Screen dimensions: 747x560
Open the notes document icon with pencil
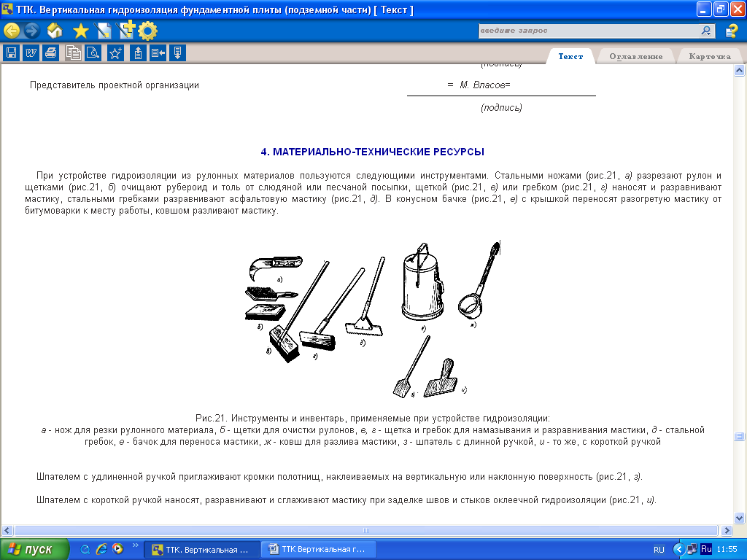click(102, 31)
